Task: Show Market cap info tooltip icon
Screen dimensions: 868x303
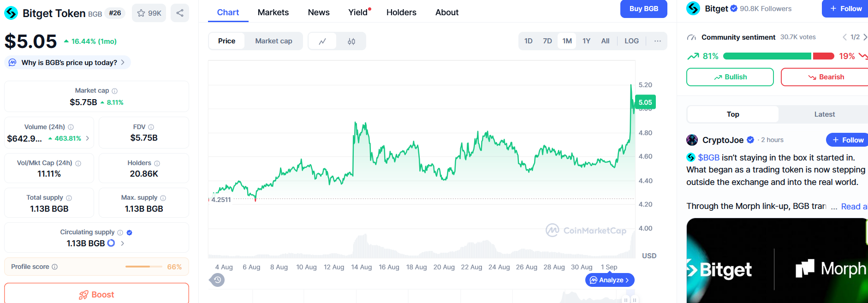Action: point(115,91)
